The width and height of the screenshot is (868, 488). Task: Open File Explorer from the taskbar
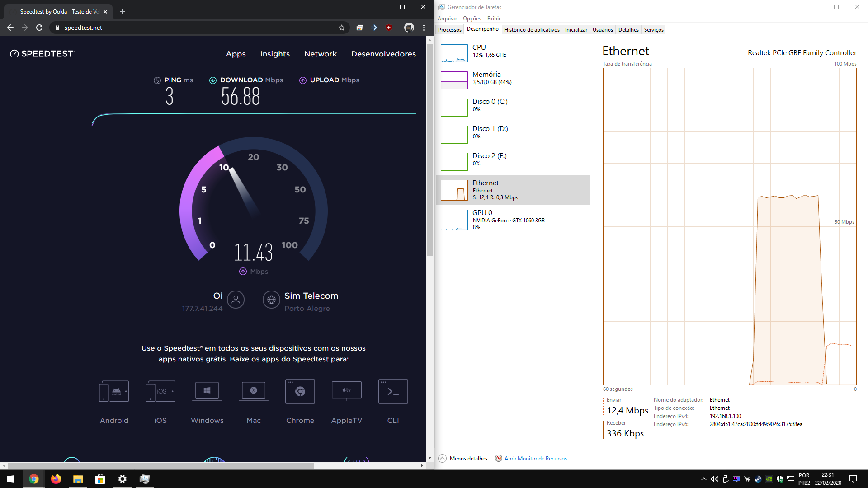pos(78,479)
